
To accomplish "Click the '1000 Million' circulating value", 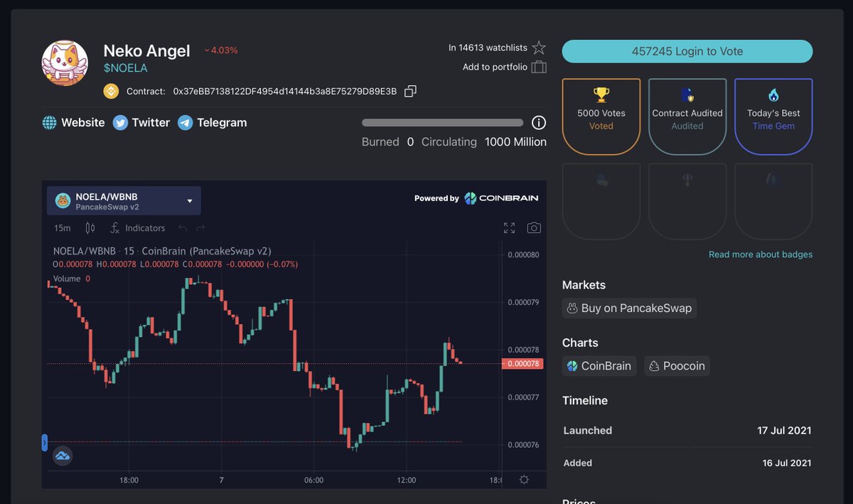I will coord(515,141).
